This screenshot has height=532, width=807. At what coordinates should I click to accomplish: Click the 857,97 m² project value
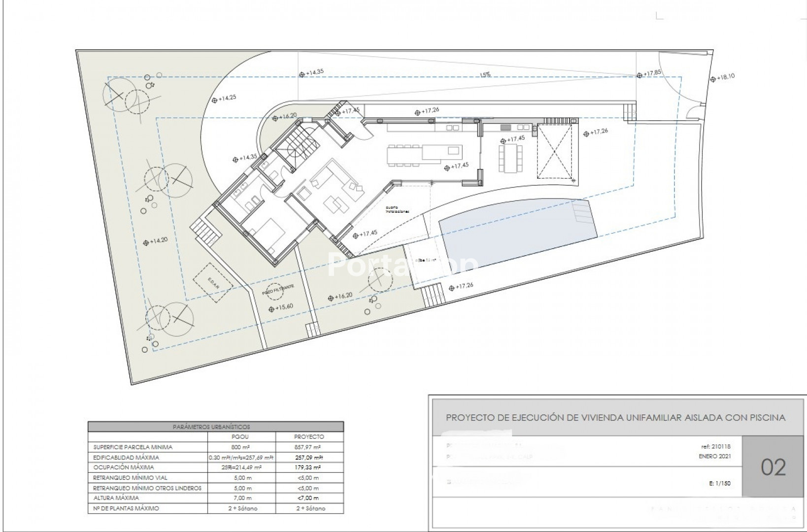[x=309, y=447]
